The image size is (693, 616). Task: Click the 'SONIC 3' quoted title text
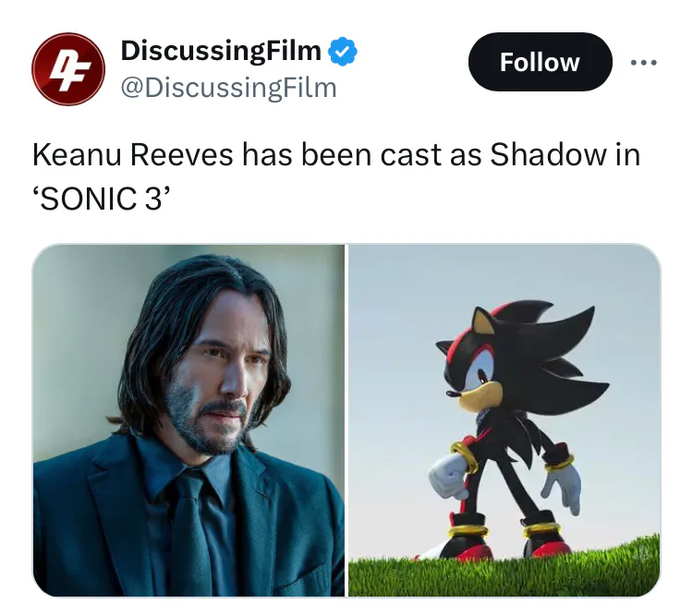point(102,199)
